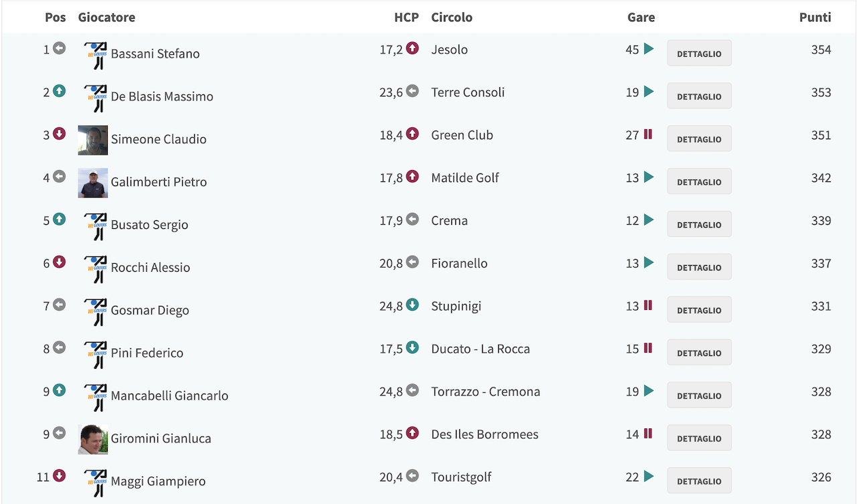Image resolution: width=857 pixels, height=504 pixels.
Task: Open player name Simeone Claudio
Action: point(159,139)
